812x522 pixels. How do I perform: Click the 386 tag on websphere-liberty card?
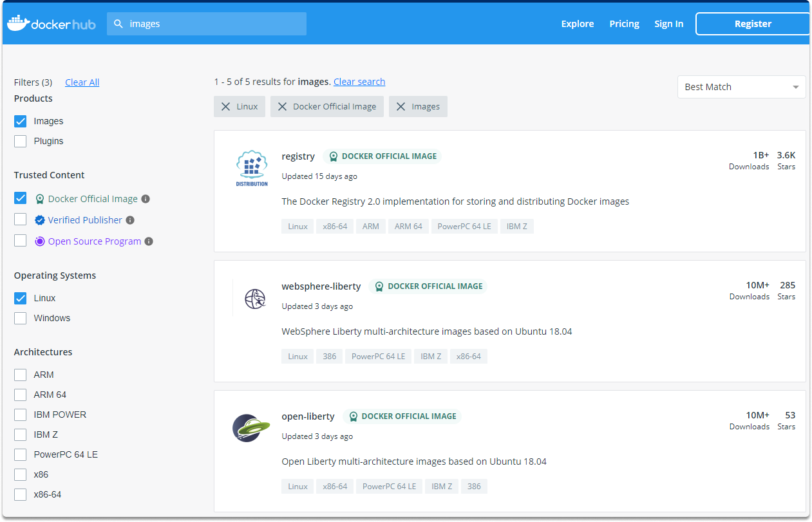click(330, 357)
